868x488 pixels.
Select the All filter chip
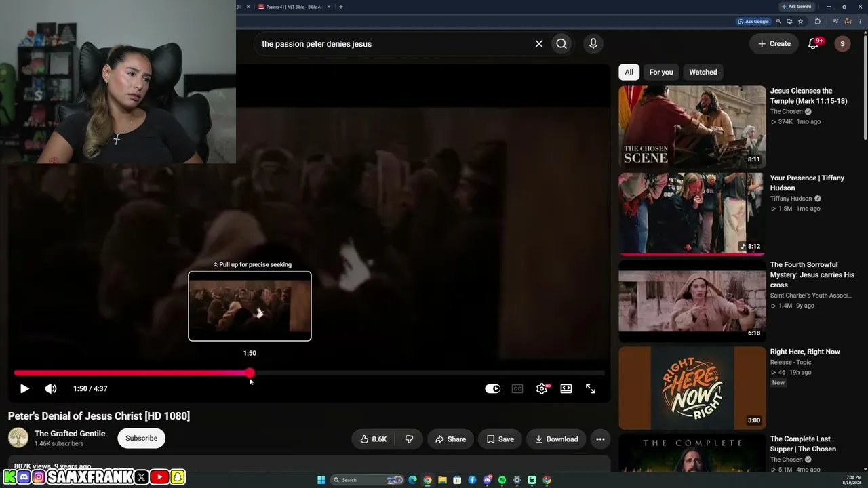point(629,72)
